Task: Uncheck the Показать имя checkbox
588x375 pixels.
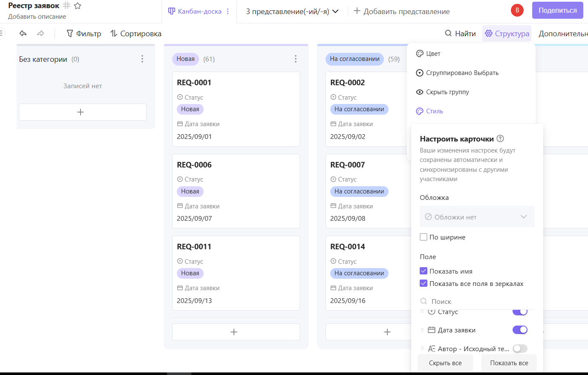Action: coord(424,271)
